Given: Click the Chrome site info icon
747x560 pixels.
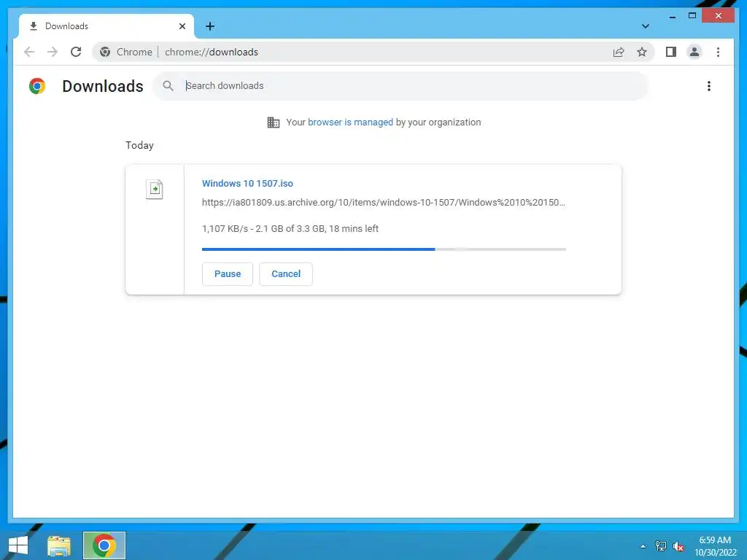Looking at the screenshot, I should pos(105,52).
